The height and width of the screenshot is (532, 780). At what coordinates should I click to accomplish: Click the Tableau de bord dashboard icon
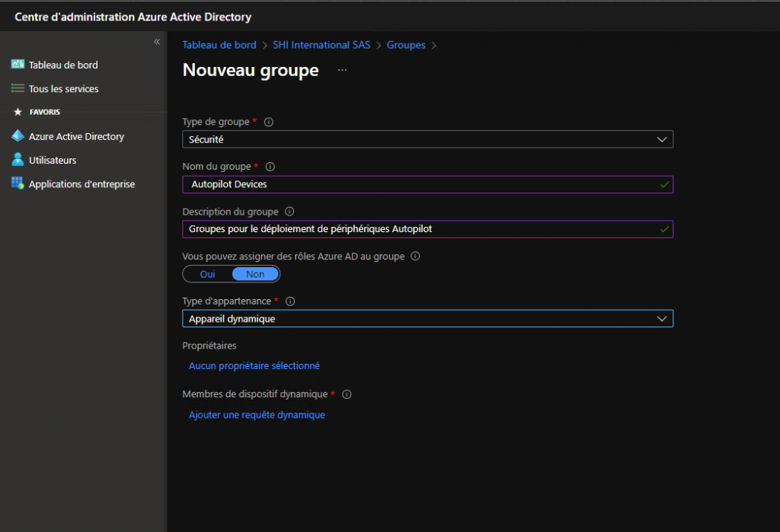[18, 64]
